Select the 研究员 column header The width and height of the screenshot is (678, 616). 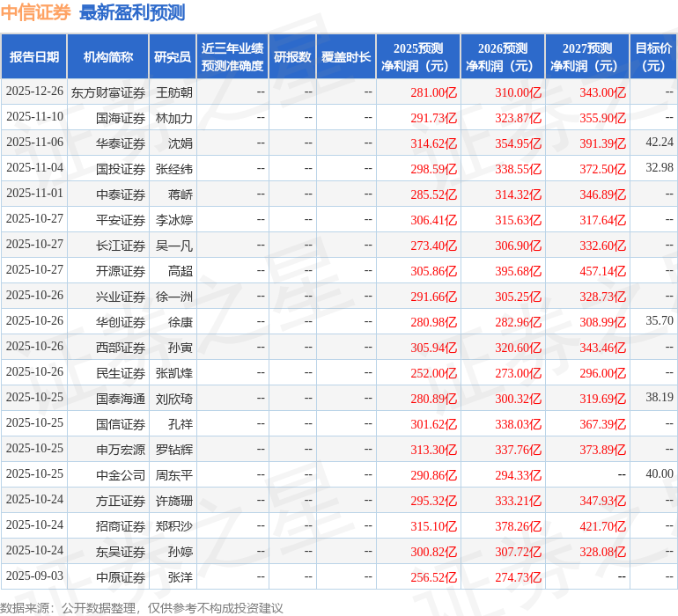click(x=173, y=57)
